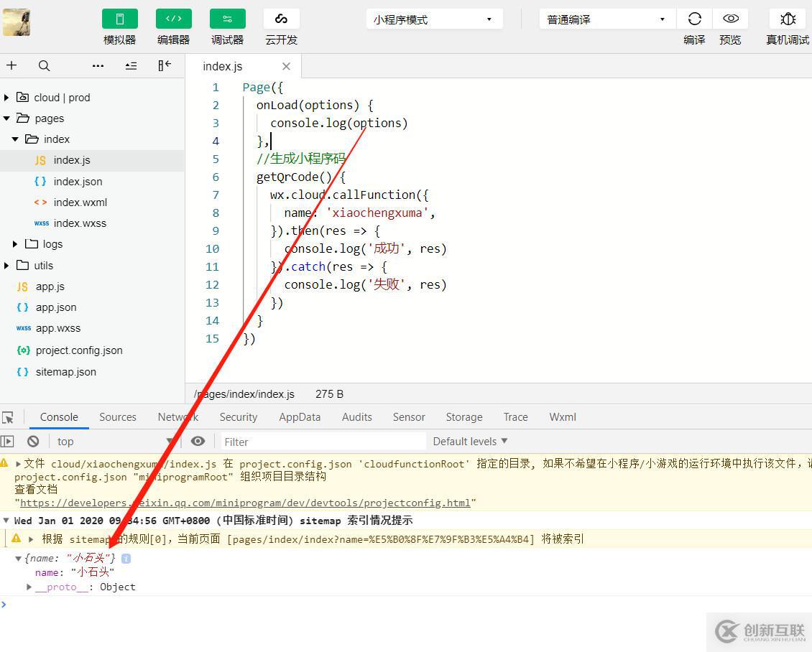Image resolution: width=812 pixels, height=652 pixels.
Task: Open the normal compile mode dropdown
Action: click(x=606, y=19)
